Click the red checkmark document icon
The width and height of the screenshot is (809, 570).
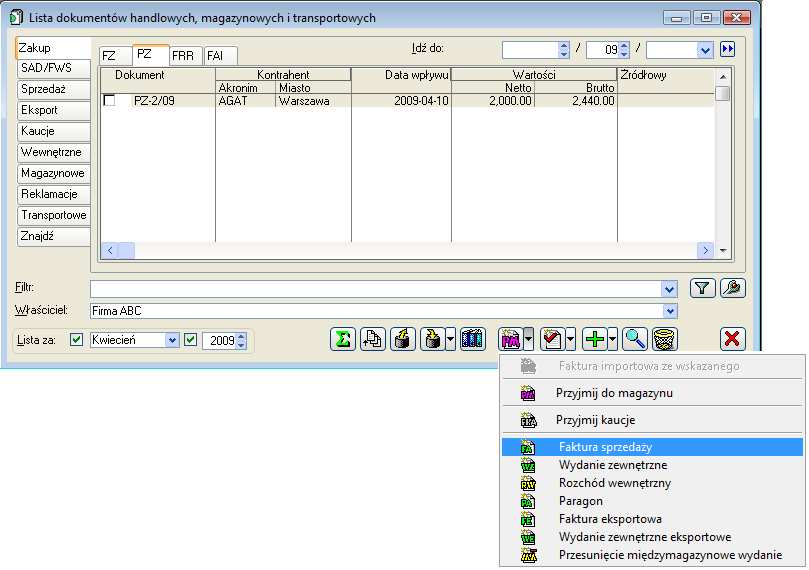[553, 339]
